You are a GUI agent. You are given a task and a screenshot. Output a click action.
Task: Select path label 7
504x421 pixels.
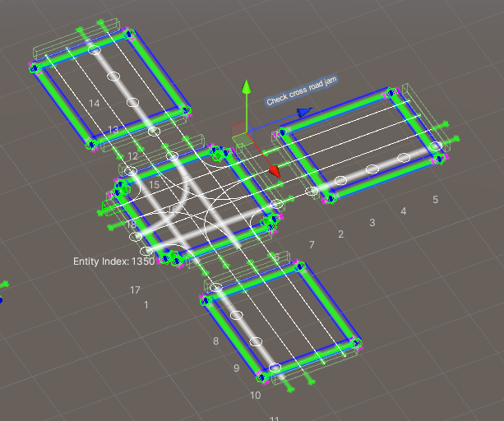coord(312,245)
